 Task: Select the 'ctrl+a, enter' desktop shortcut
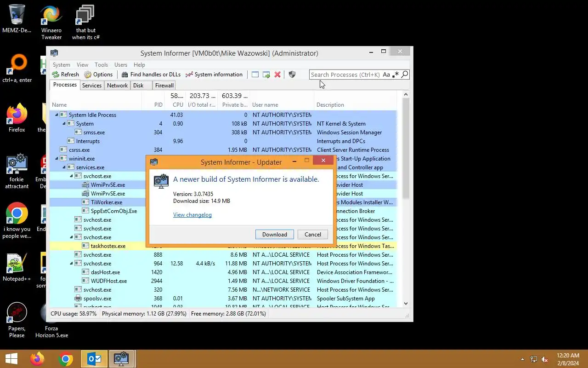click(17, 68)
